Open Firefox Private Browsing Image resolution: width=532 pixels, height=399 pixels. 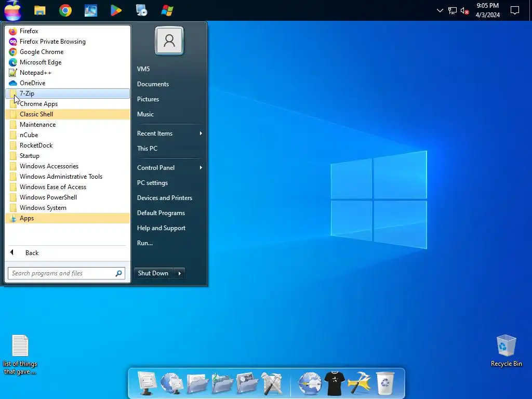[68, 42]
